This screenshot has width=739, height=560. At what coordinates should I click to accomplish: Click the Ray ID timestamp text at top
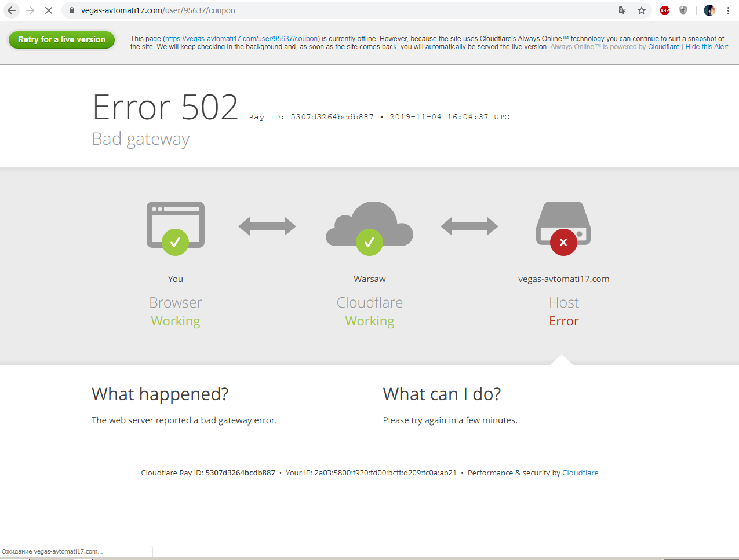tap(379, 117)
